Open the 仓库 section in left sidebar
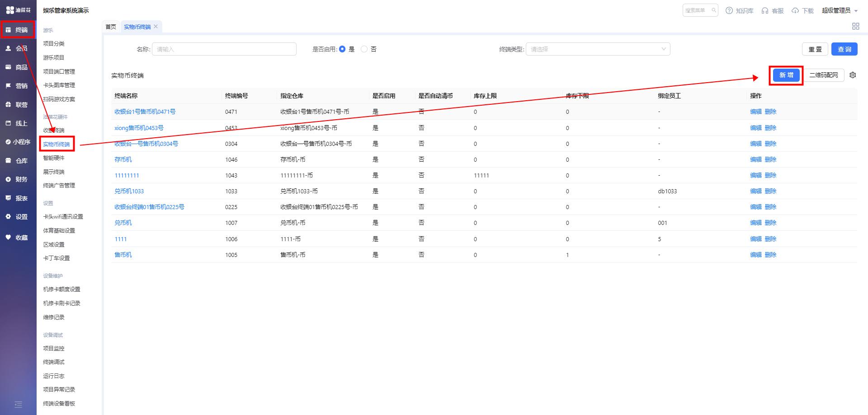This screenshot has width=868, height=415. 18,161
